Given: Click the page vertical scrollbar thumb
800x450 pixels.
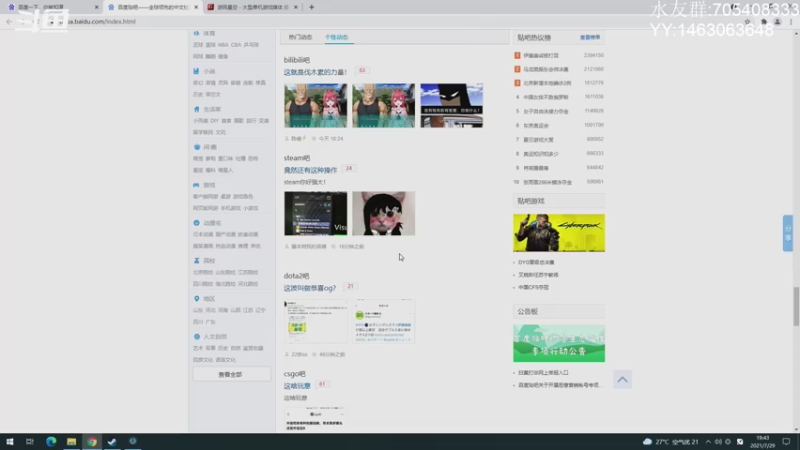Looking at the screenshot, I should pos(796,306).
